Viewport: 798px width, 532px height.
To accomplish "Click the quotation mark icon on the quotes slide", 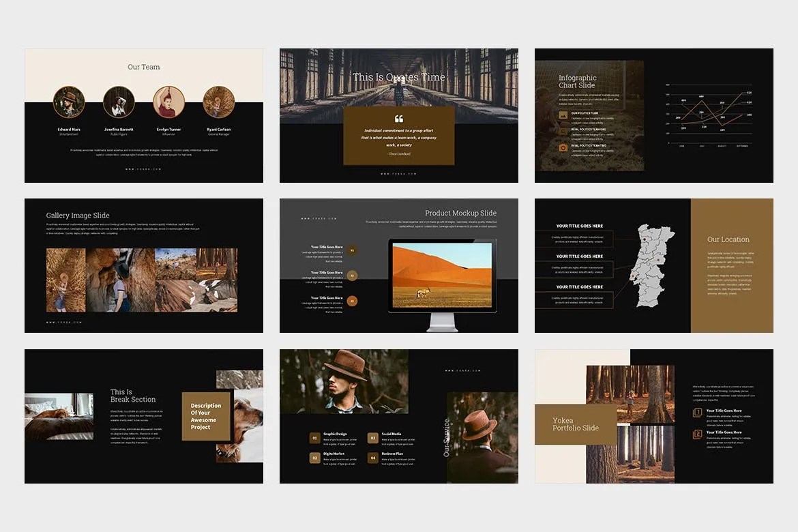I will [x=399, y=119].
